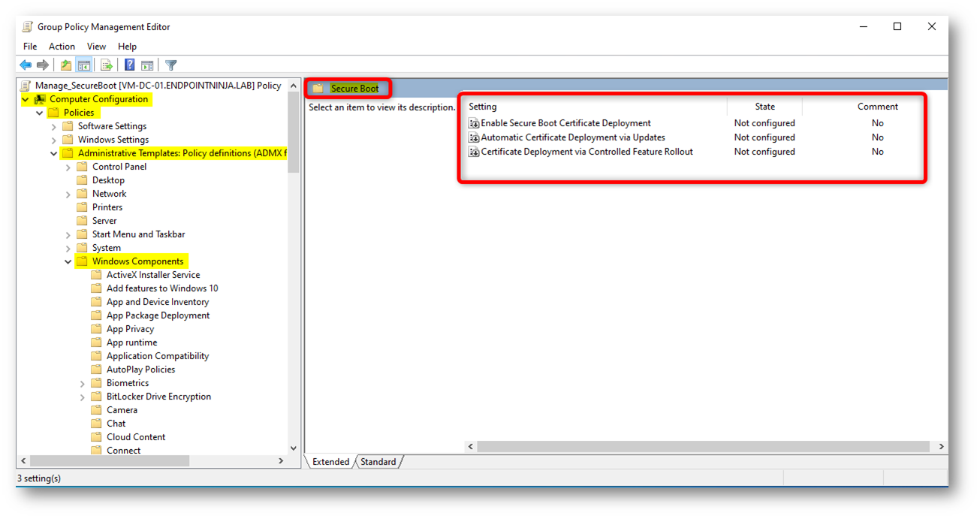Click the Windows Settings folder icon
Viewport: 980px width, 519px height.
(68, 140)
